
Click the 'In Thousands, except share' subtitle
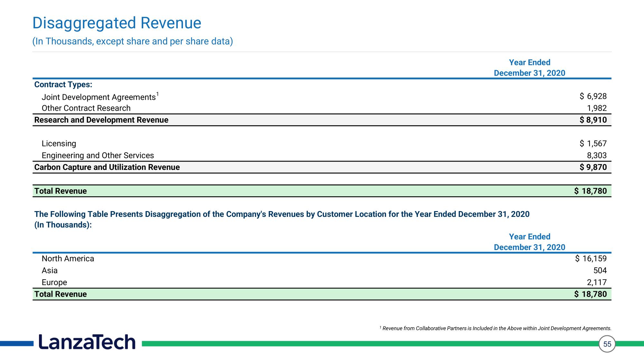click(133, 41)
